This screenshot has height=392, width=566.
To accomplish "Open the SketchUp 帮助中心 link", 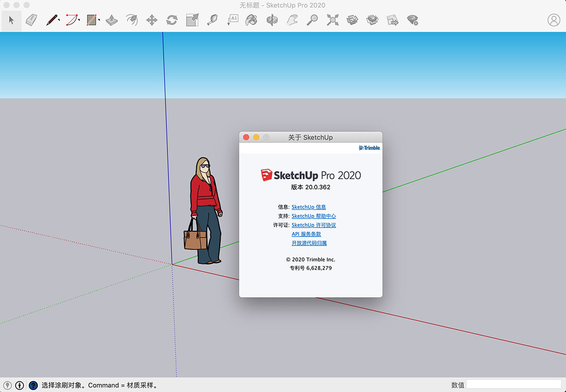I will click(314, 216).
